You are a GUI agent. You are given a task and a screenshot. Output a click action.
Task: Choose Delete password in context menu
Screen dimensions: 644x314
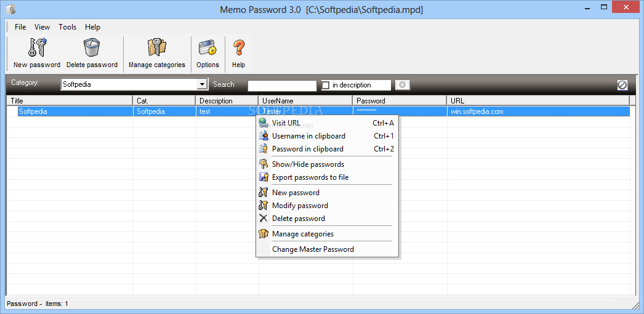[x=327, y=219]
